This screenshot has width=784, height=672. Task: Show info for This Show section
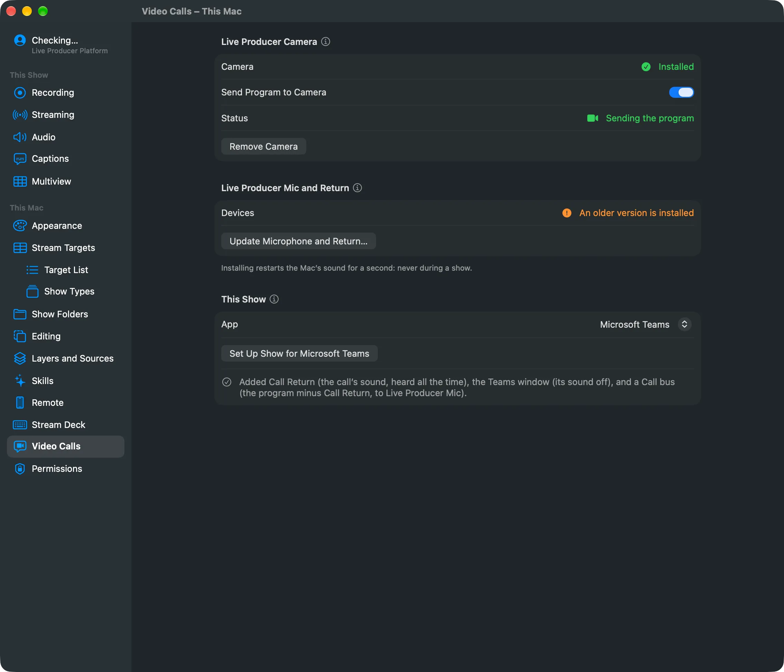[274, 299]
